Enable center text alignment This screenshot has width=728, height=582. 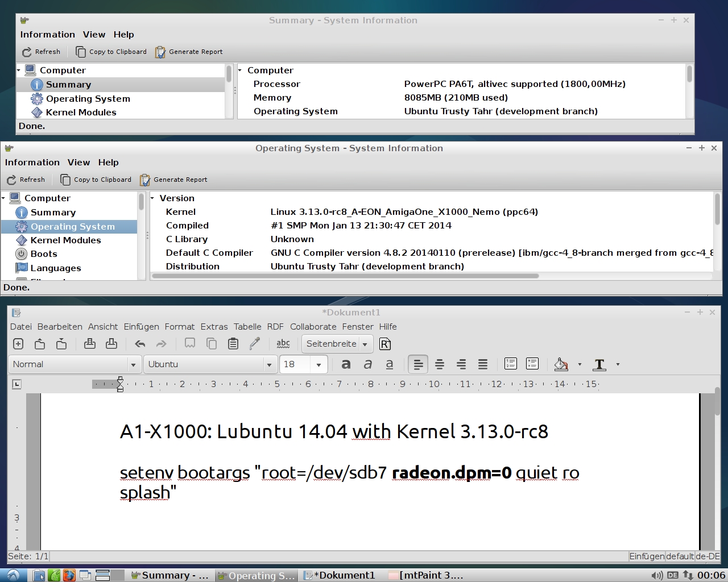[440, 364]
